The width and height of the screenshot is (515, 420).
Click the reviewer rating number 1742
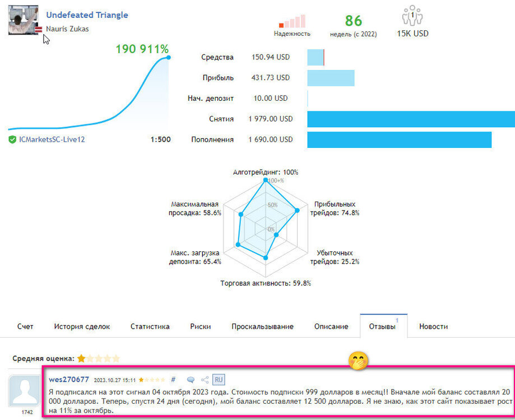click(27, 412)
